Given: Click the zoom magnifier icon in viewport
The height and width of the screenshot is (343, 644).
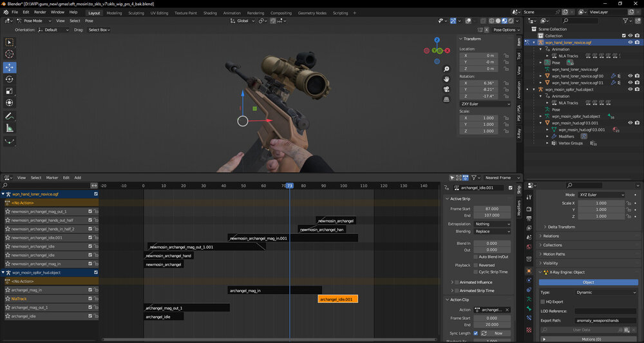Looking at the screenshot, I should (x=446, y=68).
